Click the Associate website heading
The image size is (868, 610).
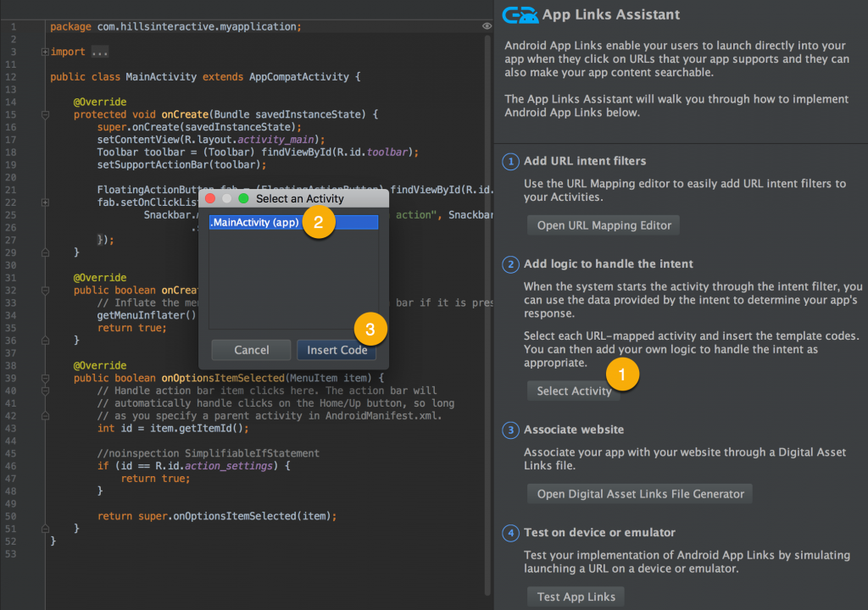[574, 430]
